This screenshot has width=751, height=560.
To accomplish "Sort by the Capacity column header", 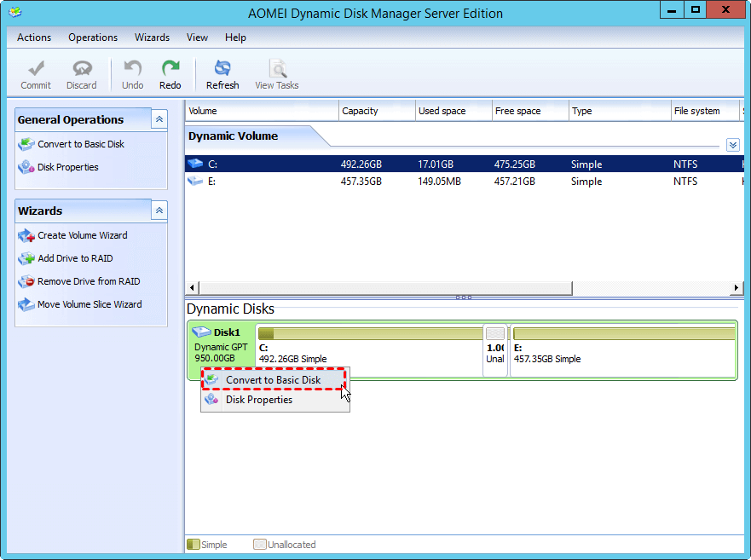I will pos(377,111).
